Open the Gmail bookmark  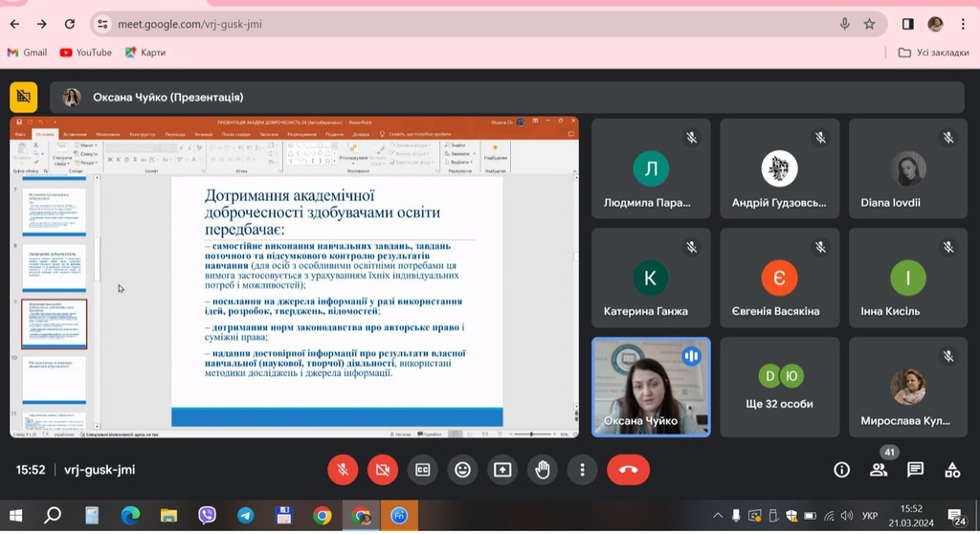click(27, 53)
